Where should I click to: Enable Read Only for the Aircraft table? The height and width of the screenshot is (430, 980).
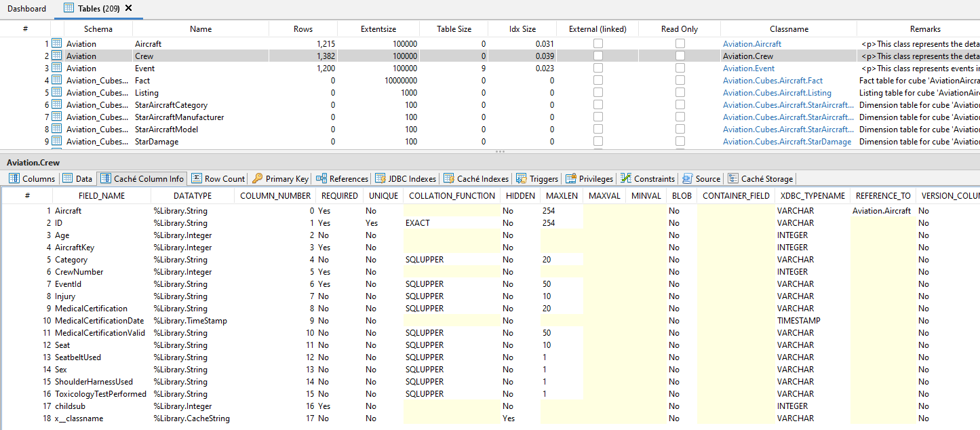(680, 43)
